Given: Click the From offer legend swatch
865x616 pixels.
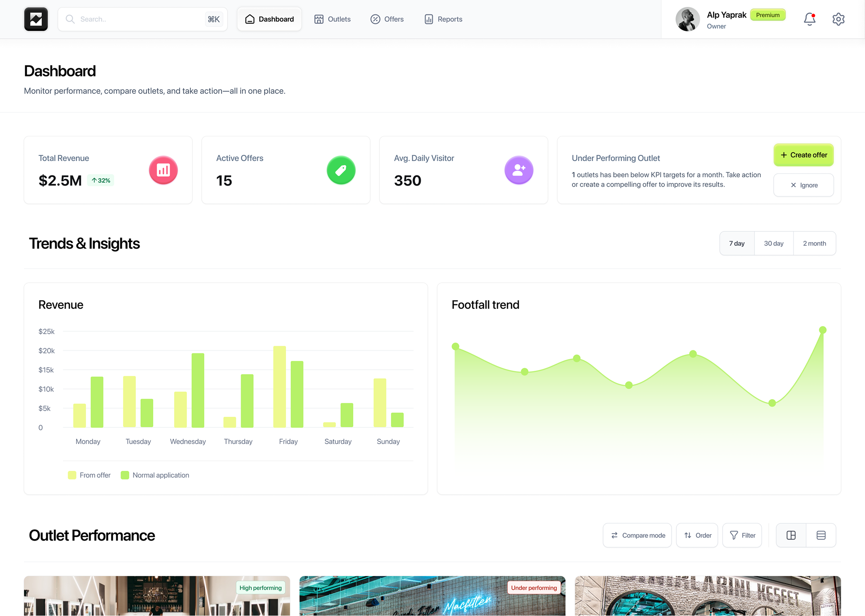Looking at the screenshot, I should click(x=72, y=475).
